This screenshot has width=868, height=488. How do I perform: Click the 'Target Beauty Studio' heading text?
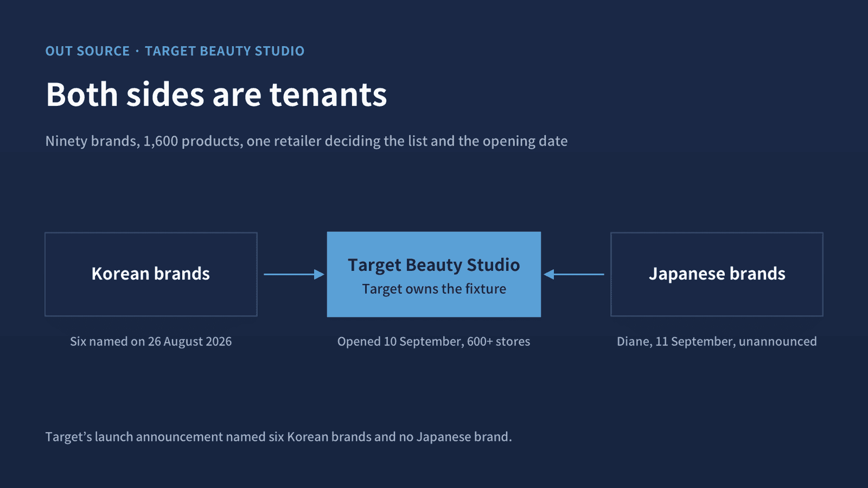pos(434,265)
